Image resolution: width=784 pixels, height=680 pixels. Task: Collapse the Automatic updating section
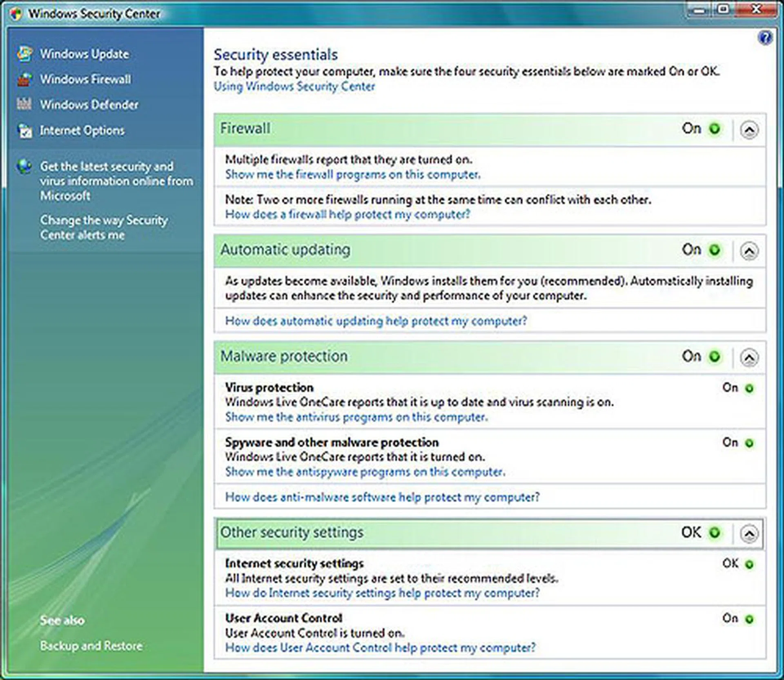click(x=748, y=251)
